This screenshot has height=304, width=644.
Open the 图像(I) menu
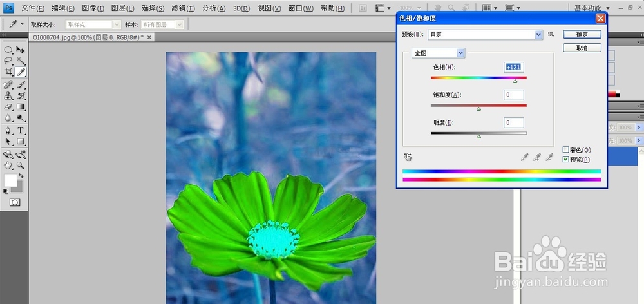[93, 8]
